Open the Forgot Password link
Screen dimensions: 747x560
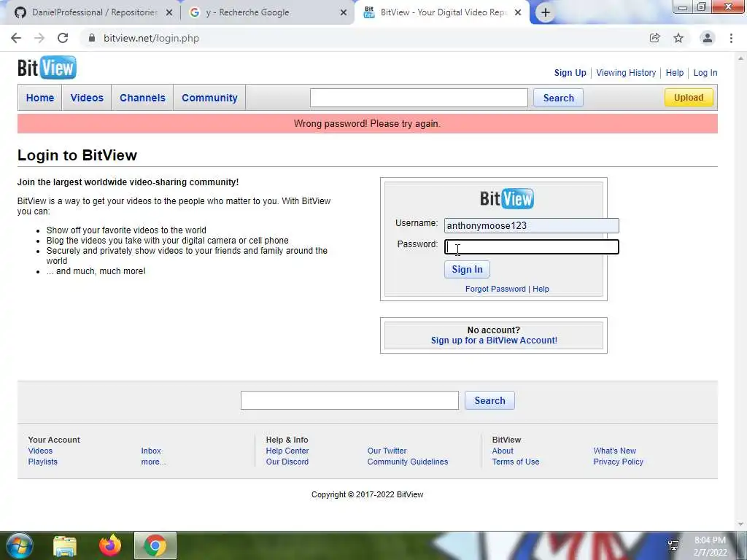495,289
